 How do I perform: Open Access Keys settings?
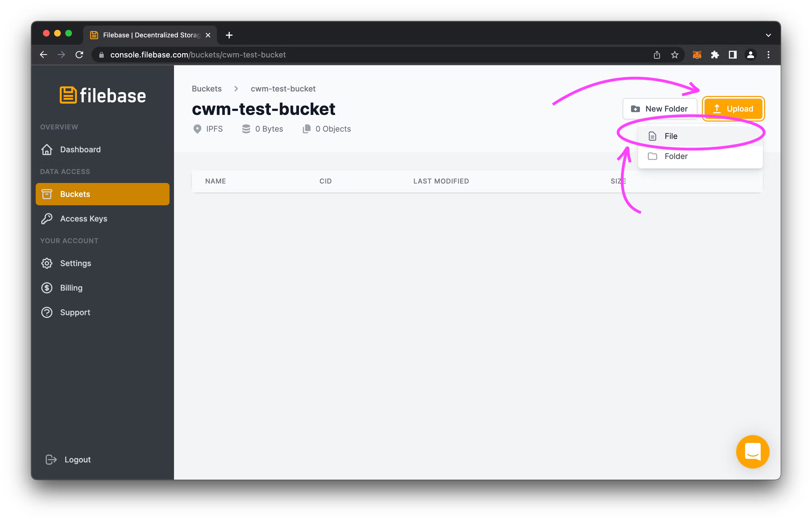[x=83, y=218]
